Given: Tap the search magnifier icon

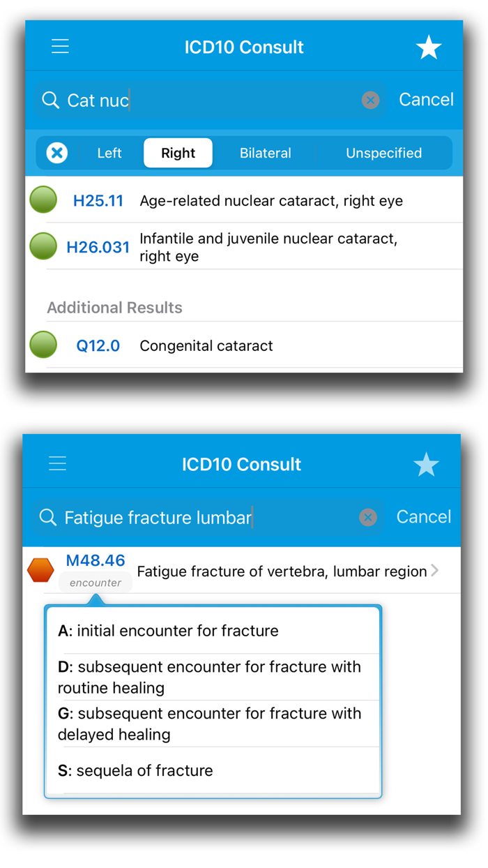Looking at the screenshot, I should [49, 100].
